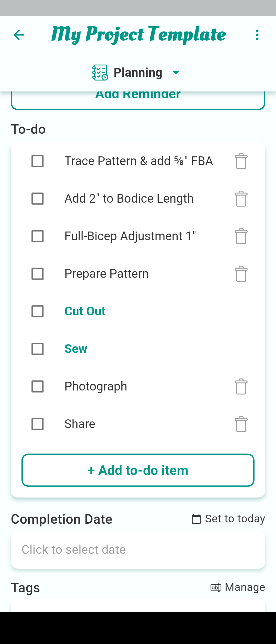
Task: Open the three-dot overflow menu
Action: 257,35
